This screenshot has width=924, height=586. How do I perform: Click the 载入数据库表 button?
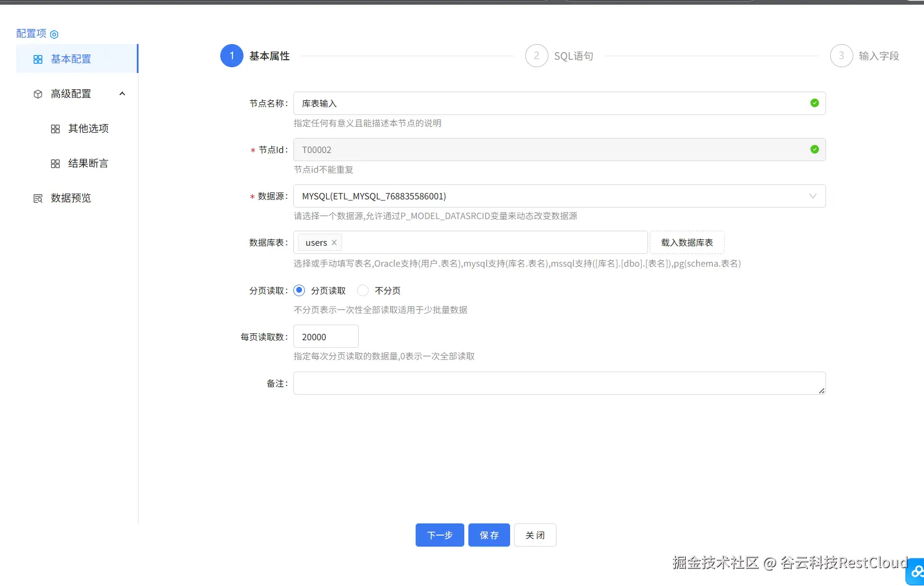(x=687, y=242)
